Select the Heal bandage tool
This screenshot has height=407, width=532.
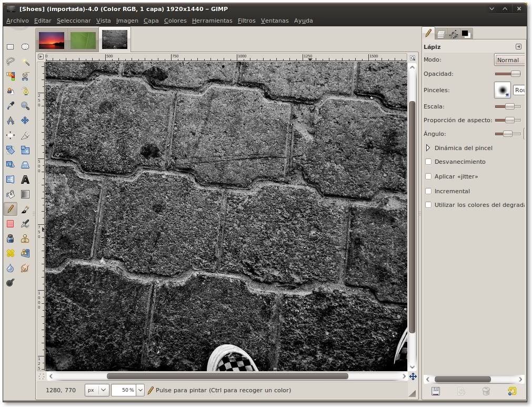point(10,253)
